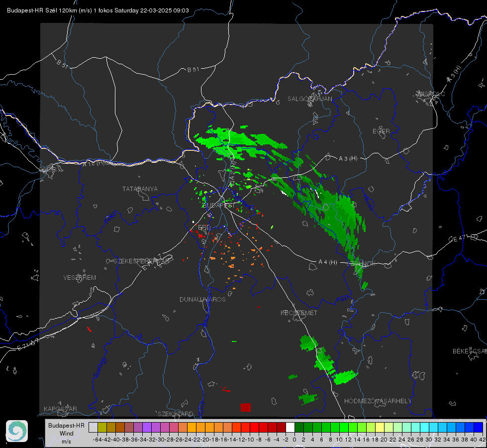Viewport: 487px width, 448px height.
Task: Click the SZEKSZARD city label
Action: tap(176, 414)
